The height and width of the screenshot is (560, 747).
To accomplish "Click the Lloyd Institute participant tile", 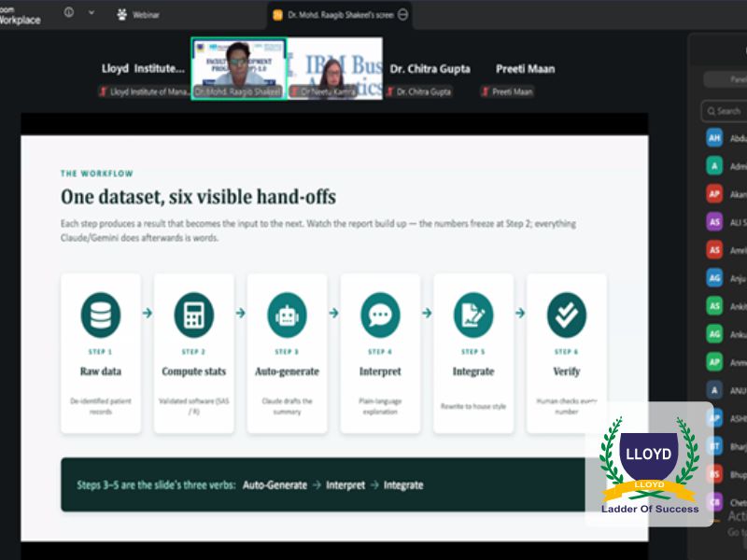I will (x=144, y=68).
